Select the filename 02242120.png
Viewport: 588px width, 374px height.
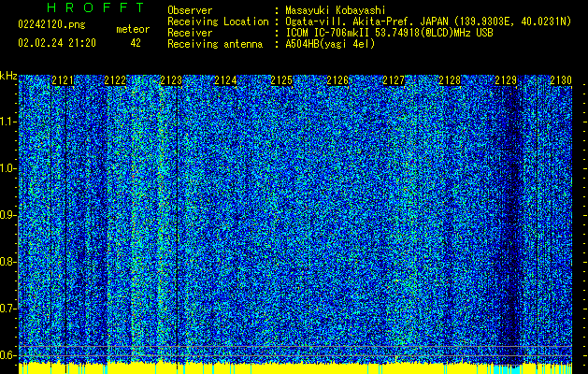pos(51,24)
